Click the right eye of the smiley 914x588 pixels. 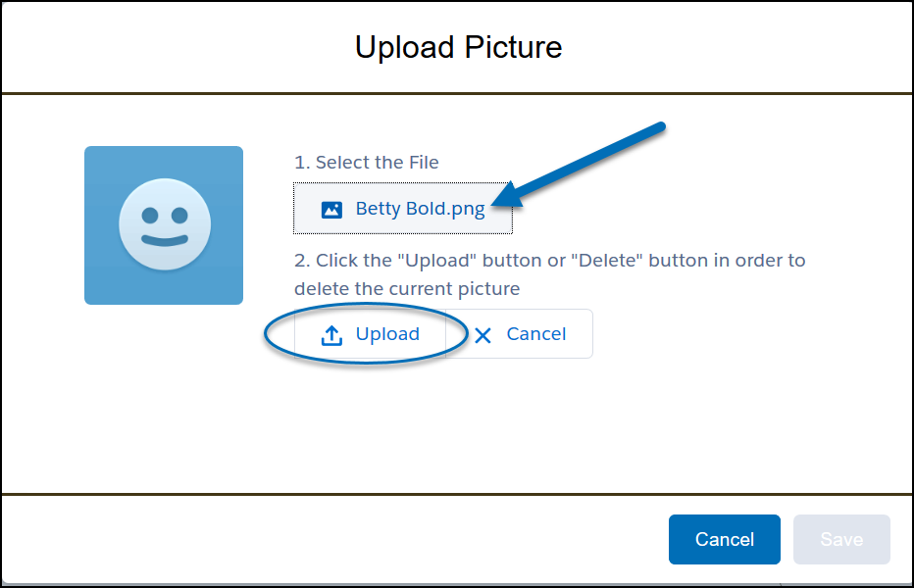[183, 213]
